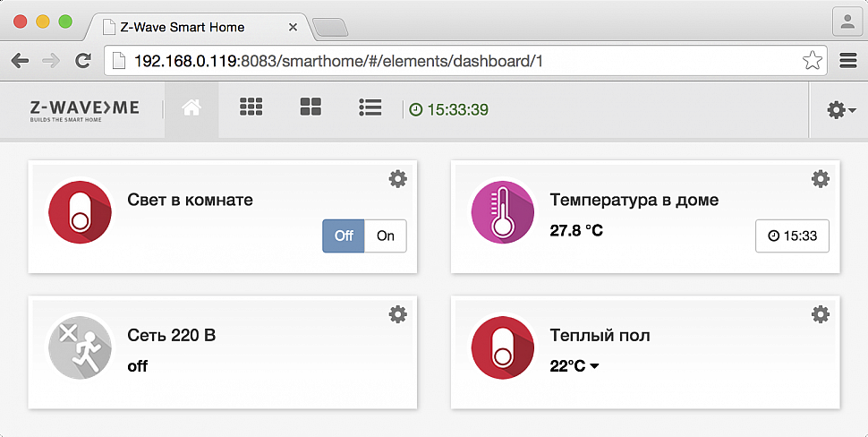Show the list view icon in navbar
This screenshot has height=437, width=868.
pyautogui.click(x=370, y=107)
